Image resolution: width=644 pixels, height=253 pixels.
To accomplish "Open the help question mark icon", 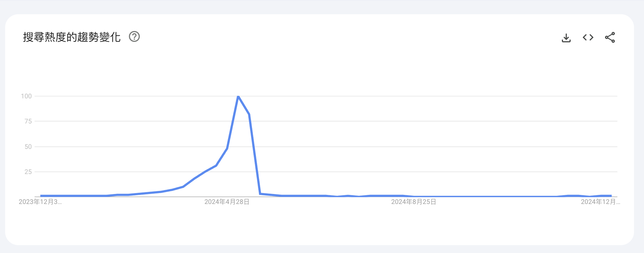I will (134, 37).
